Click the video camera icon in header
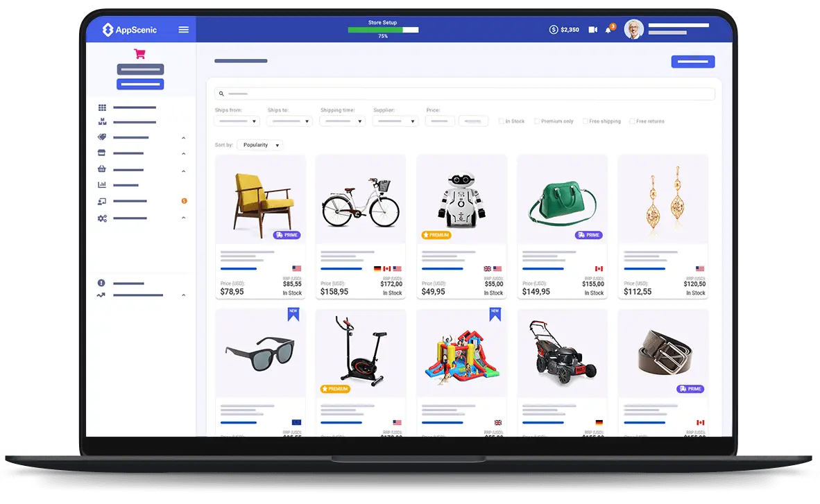The width and height of the screenshot is (820, 504). pyautogui.click(x=592, y=30)
